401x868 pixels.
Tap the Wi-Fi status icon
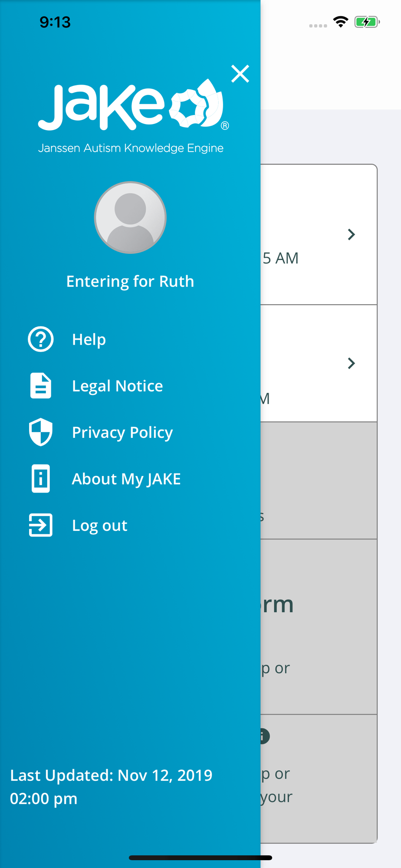(x=341, y=22)
